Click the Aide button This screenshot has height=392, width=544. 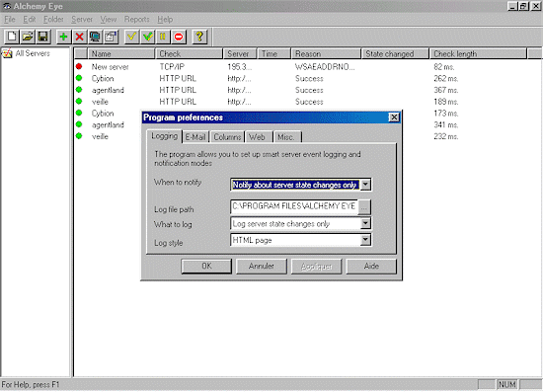point(371,266)
